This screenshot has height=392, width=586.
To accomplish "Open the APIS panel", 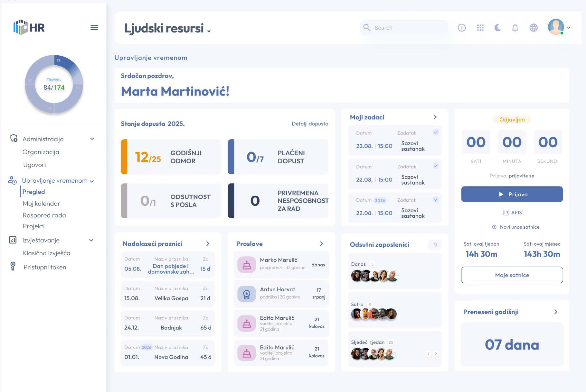I will click(x=512, y=212).
